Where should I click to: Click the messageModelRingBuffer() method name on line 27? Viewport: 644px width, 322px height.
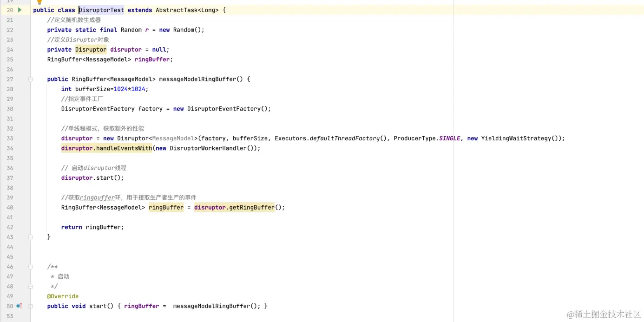[x=201, y=79]
